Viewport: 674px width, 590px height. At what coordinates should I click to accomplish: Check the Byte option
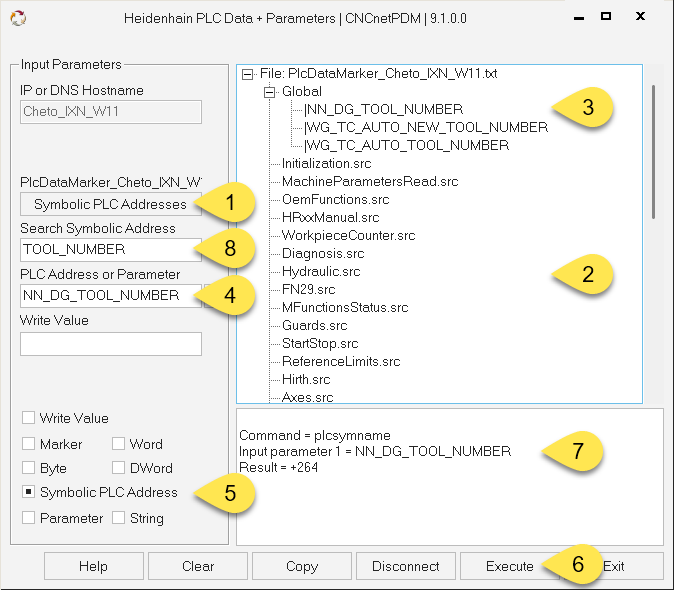[28, 468]
